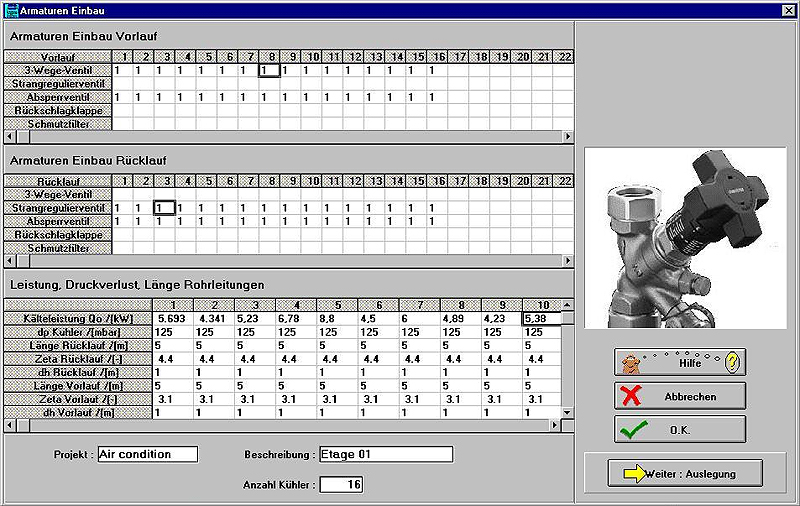Open help with the Hilfe button
800x506 pixels.
point(679,362)
